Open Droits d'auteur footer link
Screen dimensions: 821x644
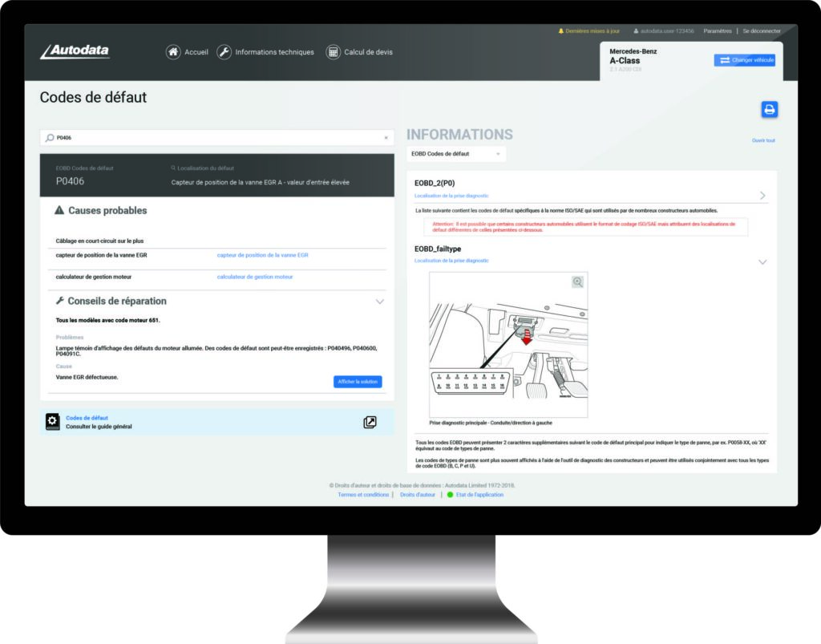coord(417,494)
